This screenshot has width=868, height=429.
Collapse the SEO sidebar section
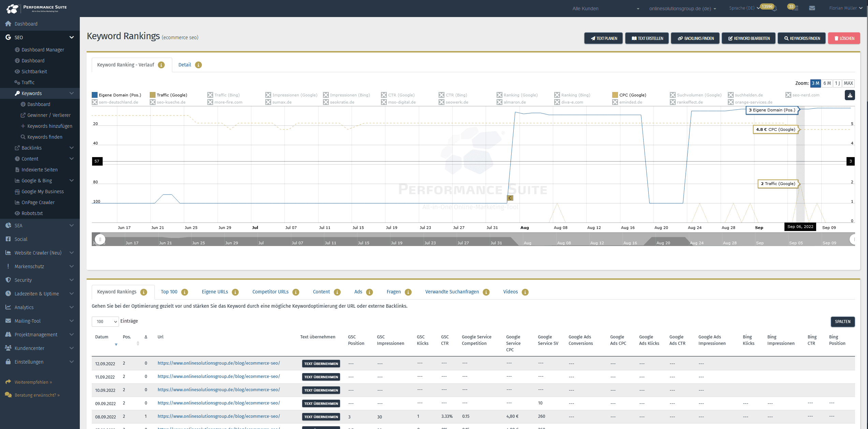pos(72,37)
